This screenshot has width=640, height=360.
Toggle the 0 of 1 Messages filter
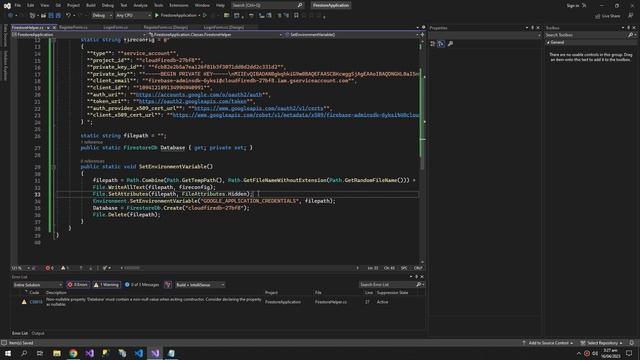(x=142, y=284)
